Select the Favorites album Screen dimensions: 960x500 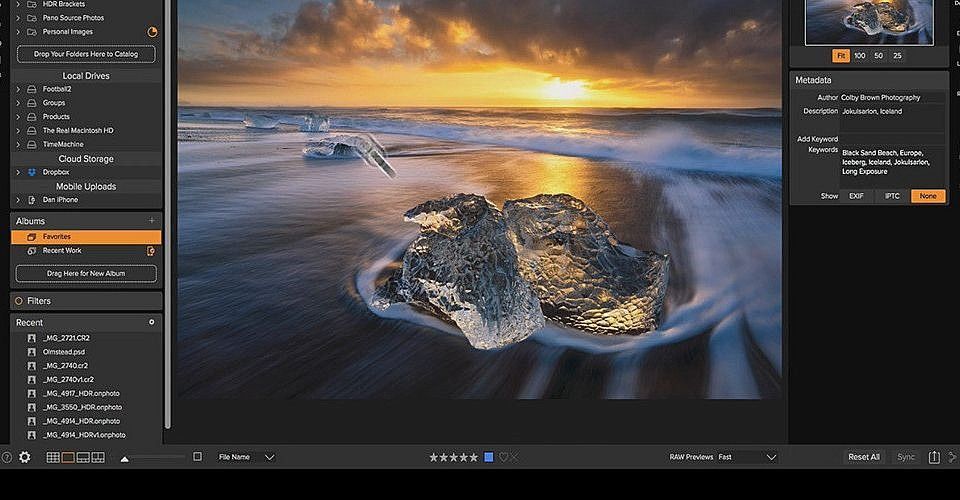(86, 237)
